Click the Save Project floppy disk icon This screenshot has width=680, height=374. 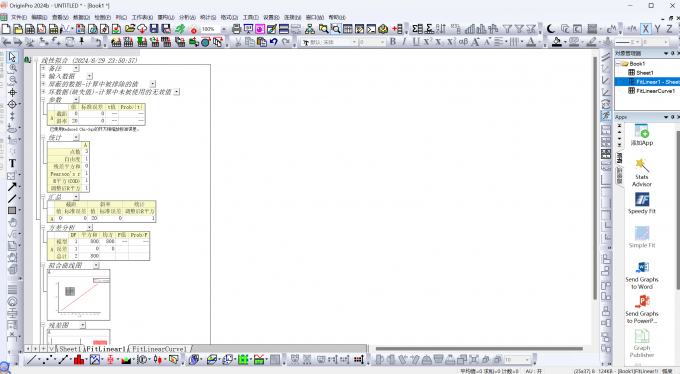(x=154, y=29)
